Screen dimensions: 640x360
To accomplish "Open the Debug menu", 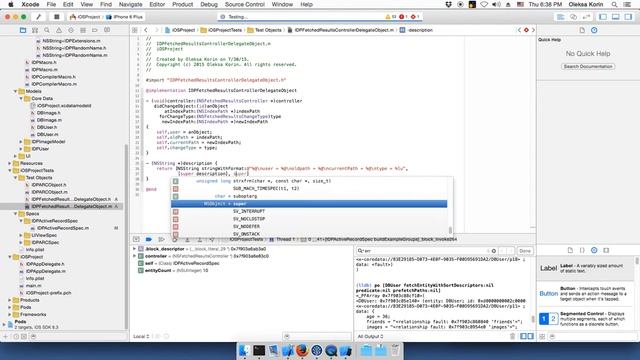I will point(209,4).
